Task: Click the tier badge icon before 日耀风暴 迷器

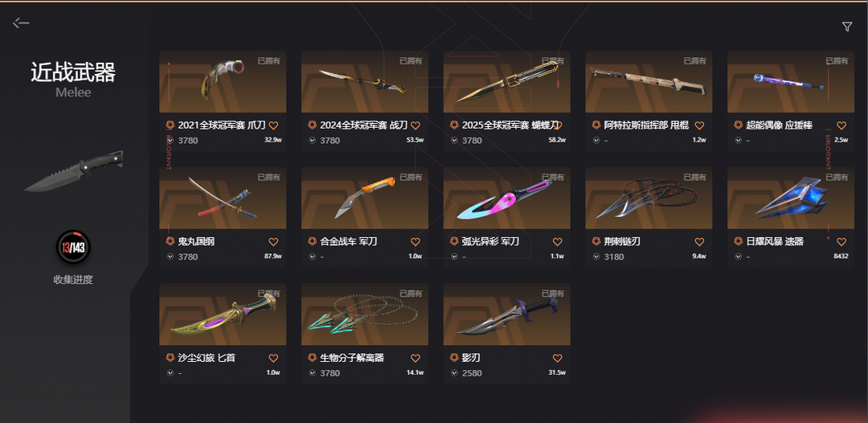Action: click(x=738, y=241)
